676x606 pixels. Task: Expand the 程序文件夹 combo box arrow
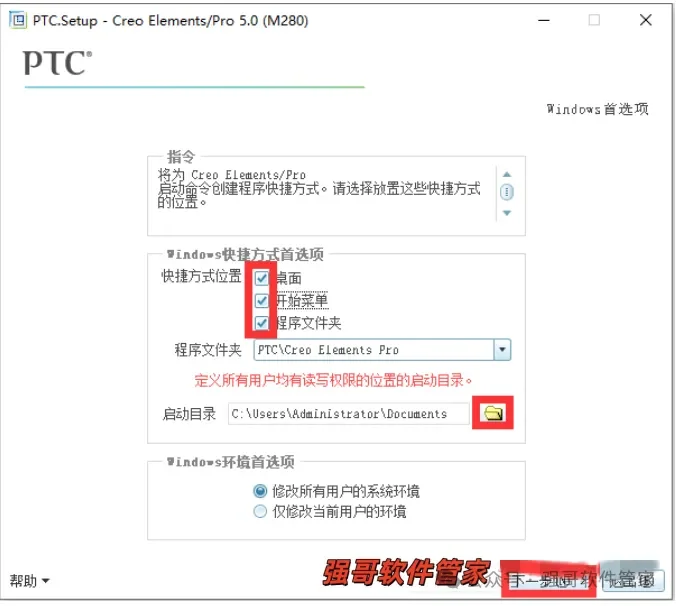coord(502,350)
